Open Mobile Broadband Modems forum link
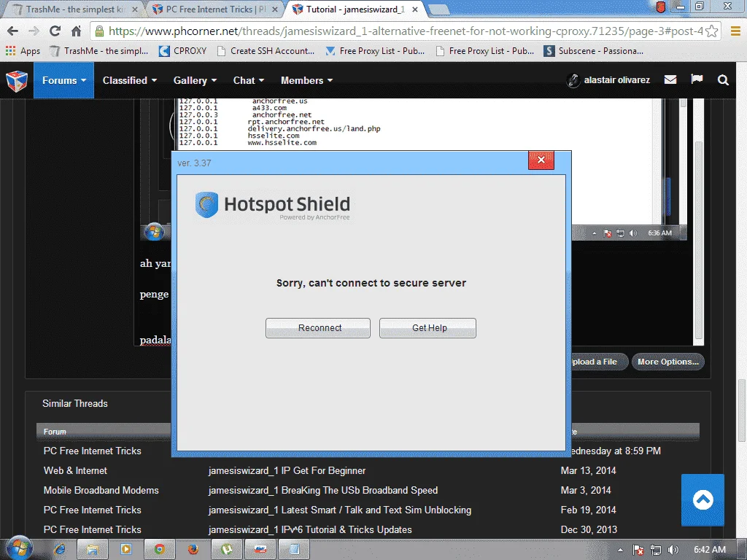The image size is (747, 560). (101, 491)
